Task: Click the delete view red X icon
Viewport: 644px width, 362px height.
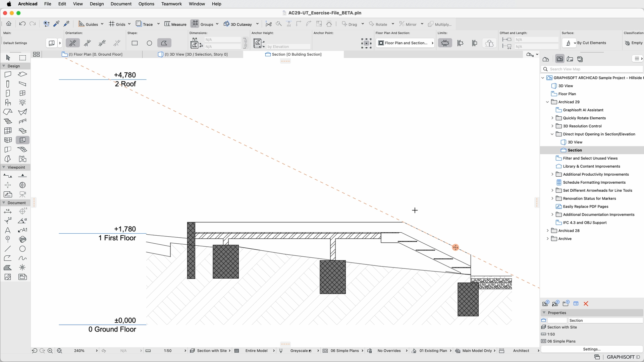Action: 586,304
